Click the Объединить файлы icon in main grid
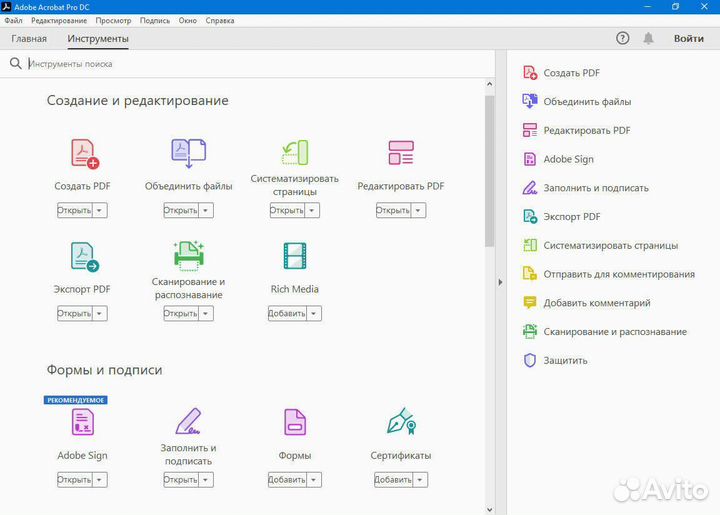Screen dimensions: 720x515 [189, 153]
